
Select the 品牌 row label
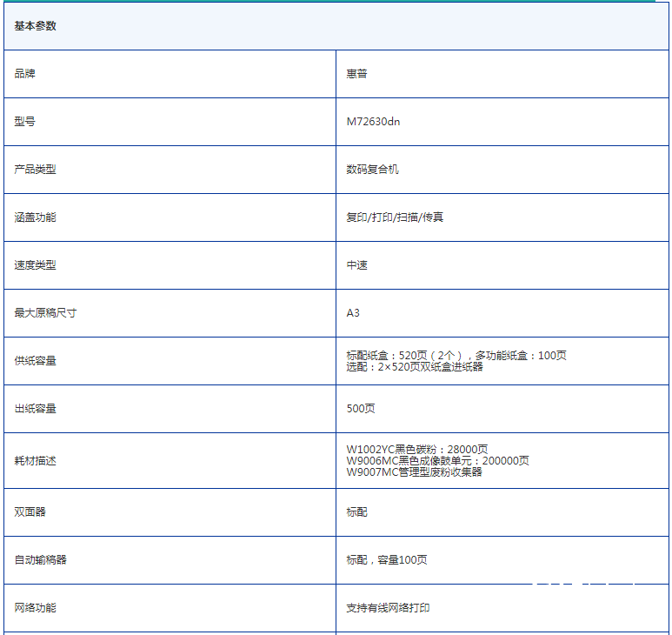pyautogui.click(x=24, y=74)
